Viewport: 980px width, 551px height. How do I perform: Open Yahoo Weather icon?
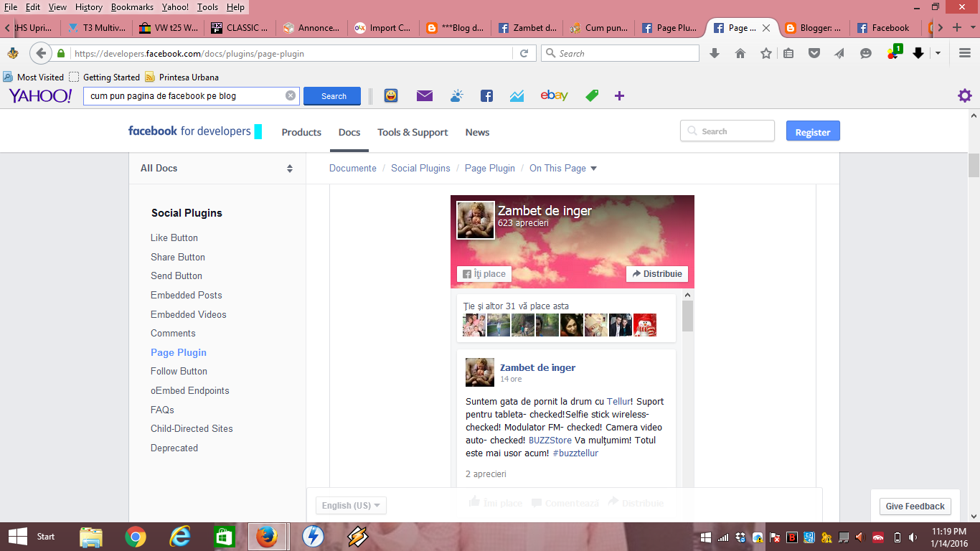click(x=457, y=95)
